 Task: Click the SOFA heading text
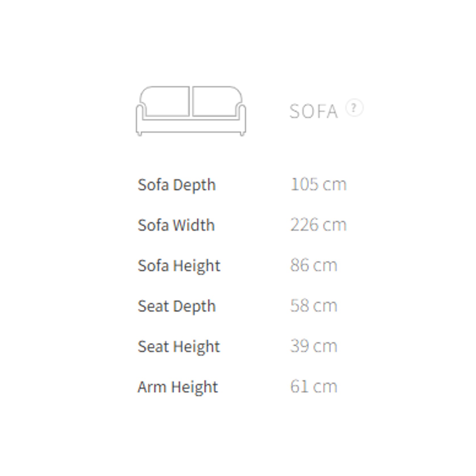[314, 111]
